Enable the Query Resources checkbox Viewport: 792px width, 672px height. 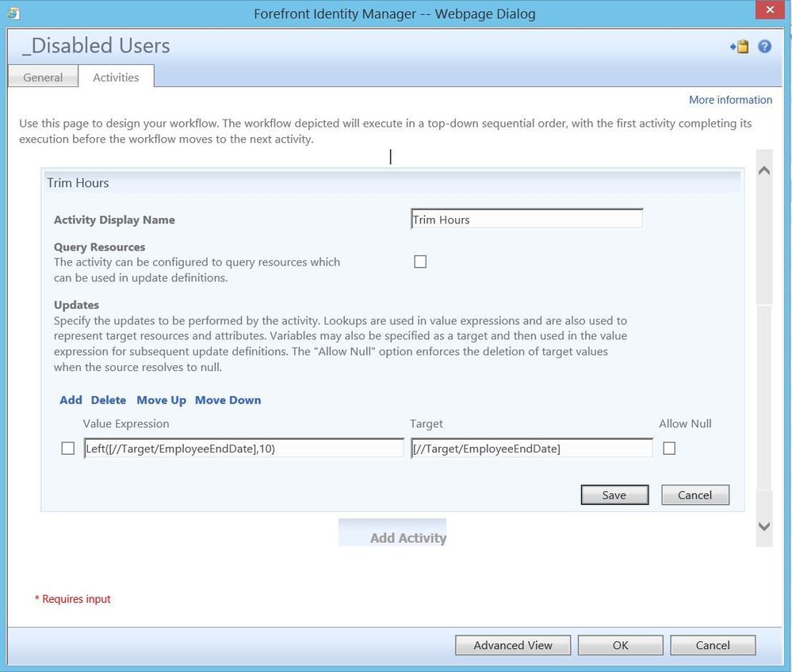[420, 262]
